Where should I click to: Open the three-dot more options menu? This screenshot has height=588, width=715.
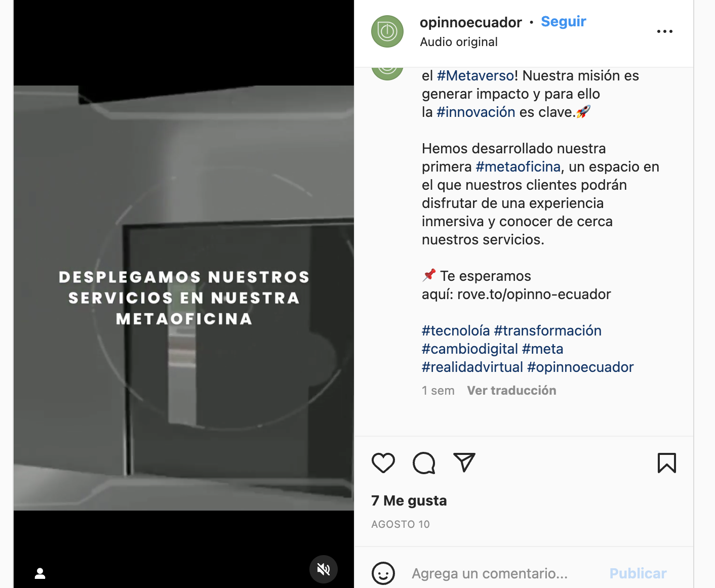click(x=664, y=31)
